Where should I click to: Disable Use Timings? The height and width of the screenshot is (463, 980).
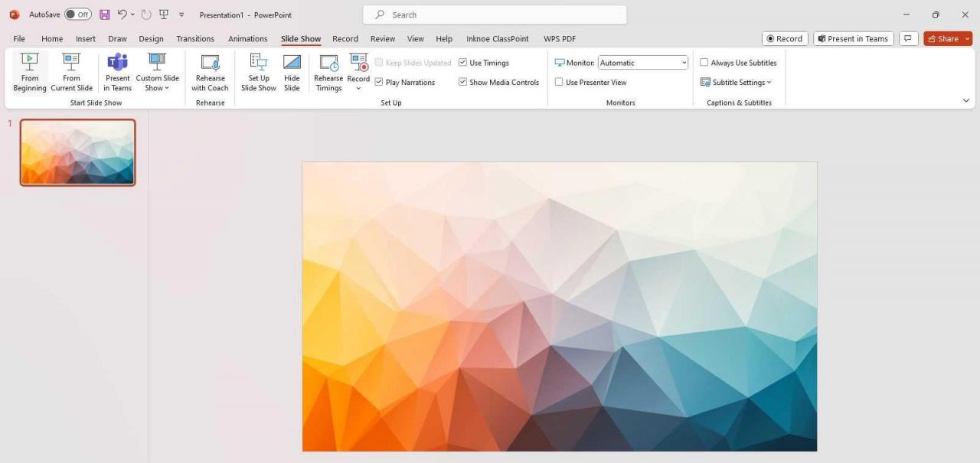[x=463, y=62]
